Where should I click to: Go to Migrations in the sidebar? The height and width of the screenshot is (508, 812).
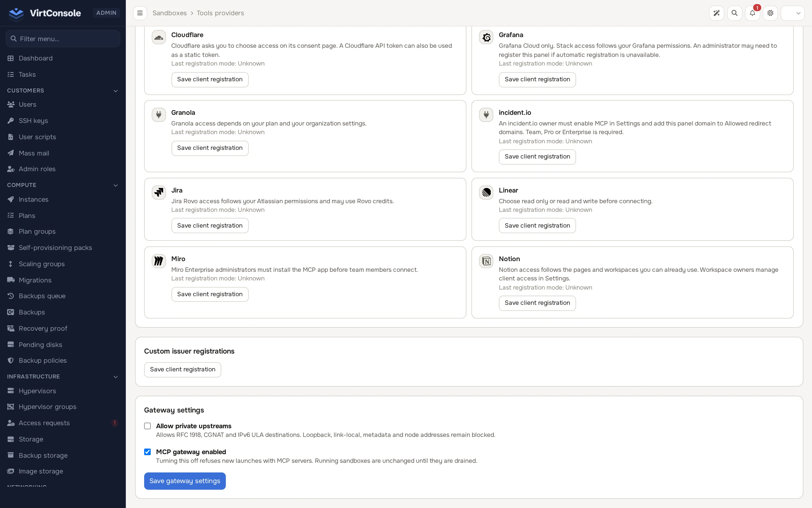click(63, 280)
